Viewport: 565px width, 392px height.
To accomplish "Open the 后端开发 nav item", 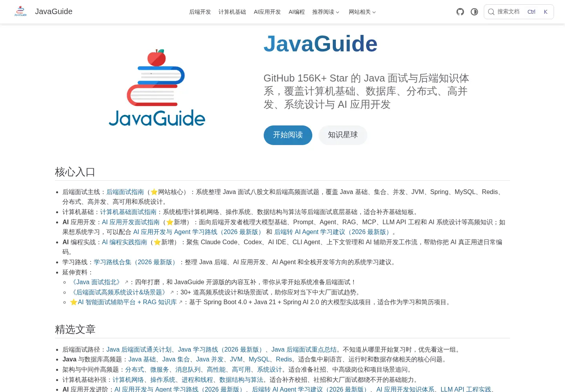I will point(200,12).
